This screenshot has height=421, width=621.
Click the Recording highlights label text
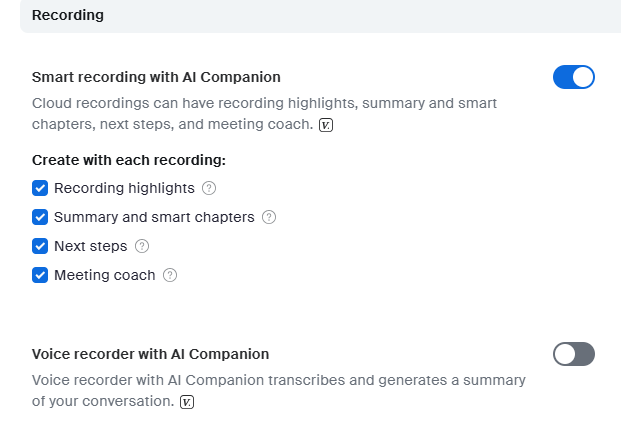point(124,188)
